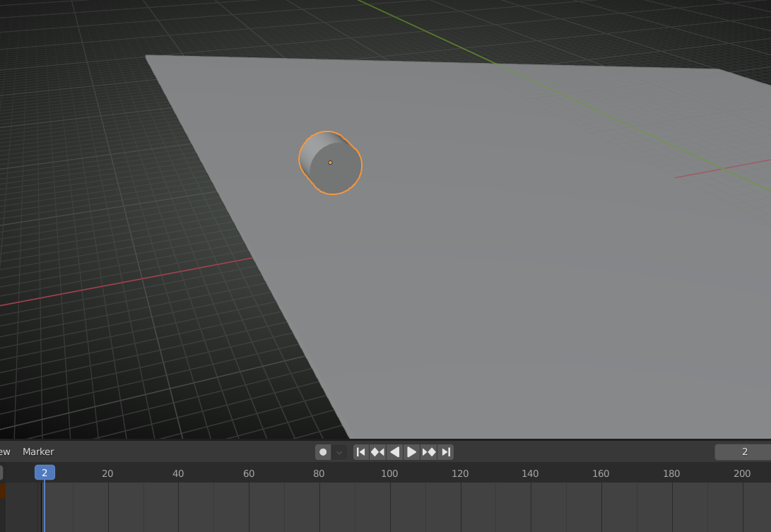Toggle the auto keying record button
Image resolution: width=771 pixels, height=532 pixels.
point(323,452)
